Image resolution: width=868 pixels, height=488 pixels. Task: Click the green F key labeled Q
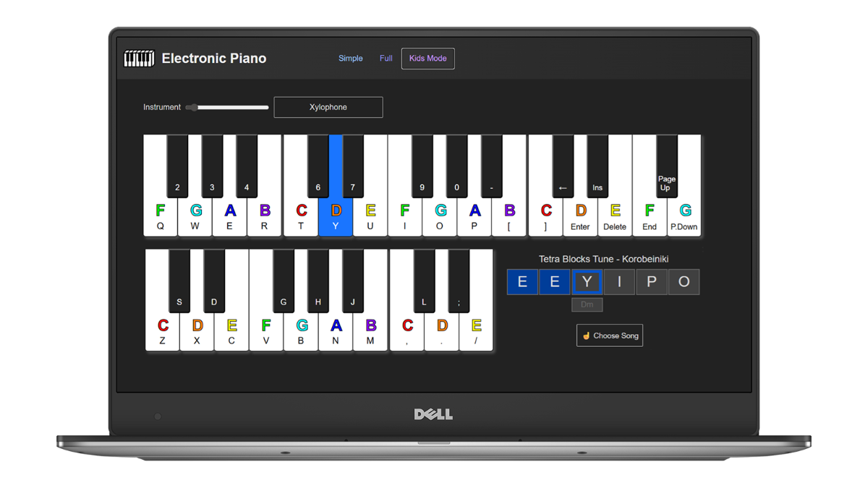161,217
